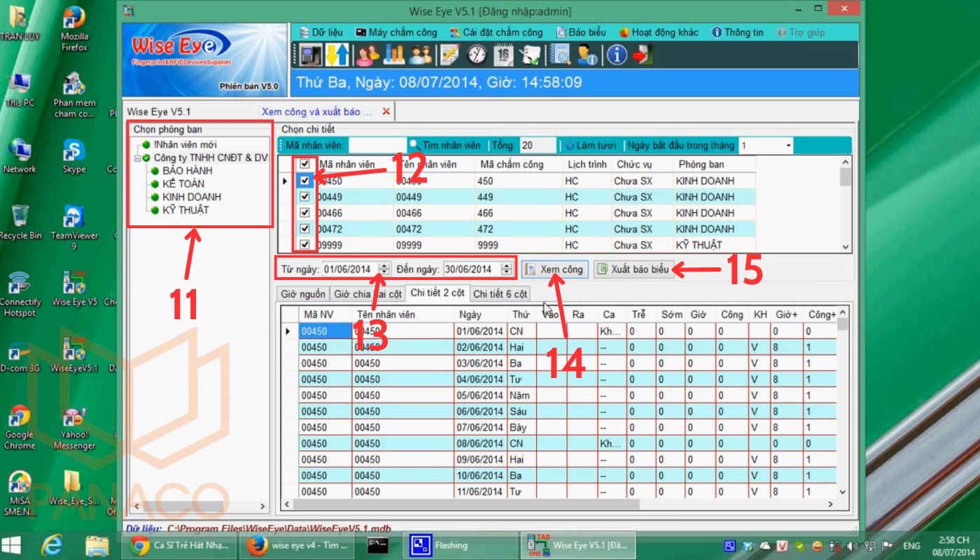Click the Từ ngày date spinner arrows
The width and height of the screenshot is (980, 560).
pyautogui.click(x=384, y=269)
